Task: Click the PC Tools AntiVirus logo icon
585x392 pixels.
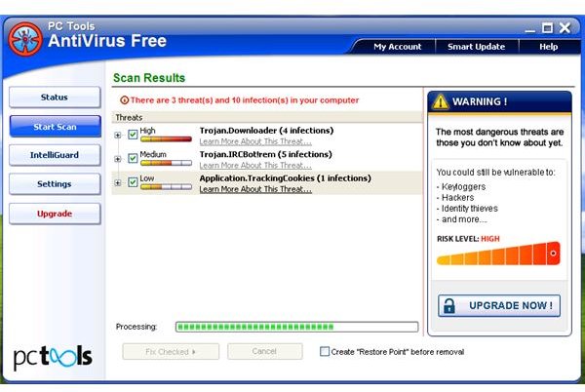Action: [25, 39]
